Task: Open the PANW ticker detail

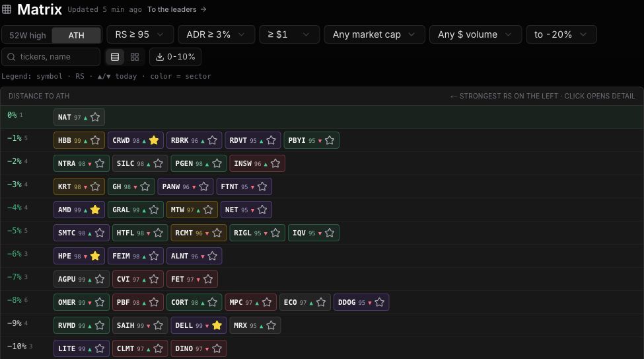Action: click(171, 186)
